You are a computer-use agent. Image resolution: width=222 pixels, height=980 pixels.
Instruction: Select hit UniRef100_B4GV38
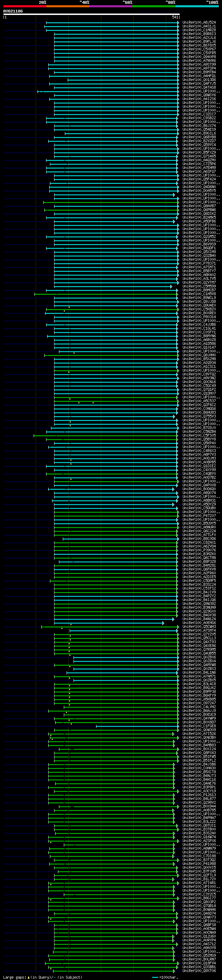click(199, 615)
